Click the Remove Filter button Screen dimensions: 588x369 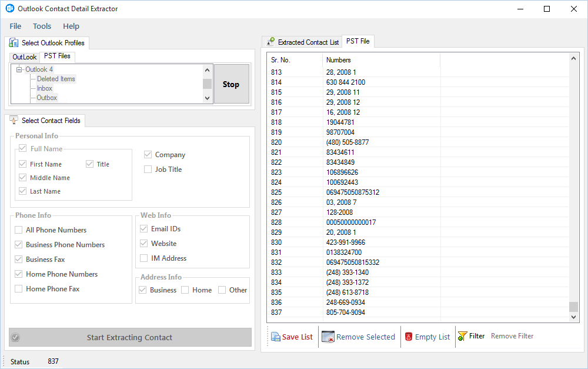click(x=512, y=336)
